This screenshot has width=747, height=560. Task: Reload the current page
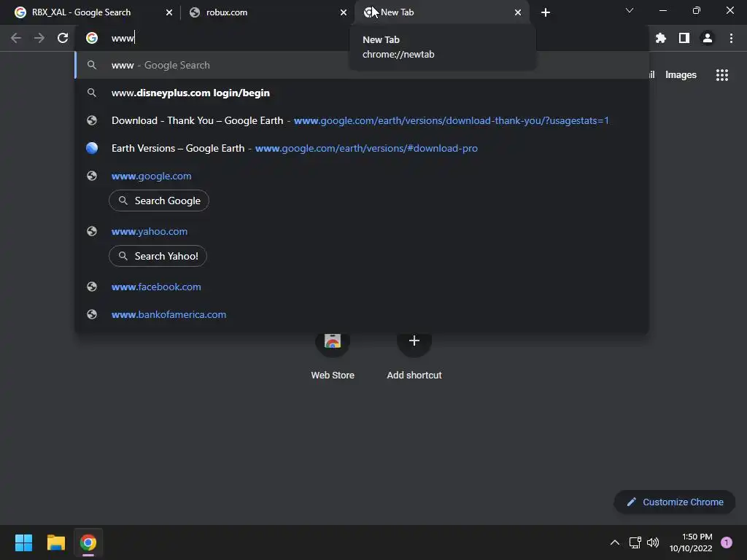tap(63, 38)
